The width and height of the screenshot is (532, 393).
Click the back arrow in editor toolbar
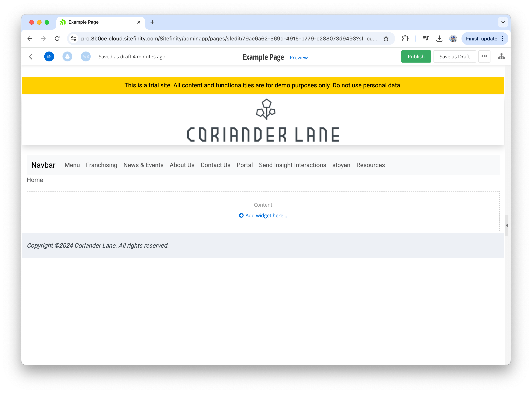tap(31, 57)
